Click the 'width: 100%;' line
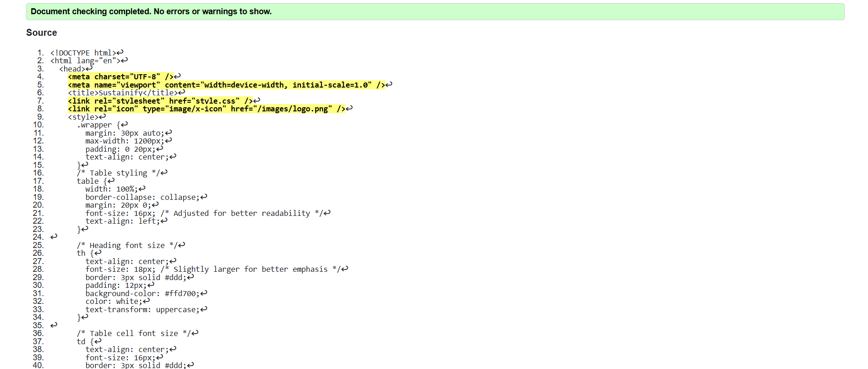 tap(115, 189)
